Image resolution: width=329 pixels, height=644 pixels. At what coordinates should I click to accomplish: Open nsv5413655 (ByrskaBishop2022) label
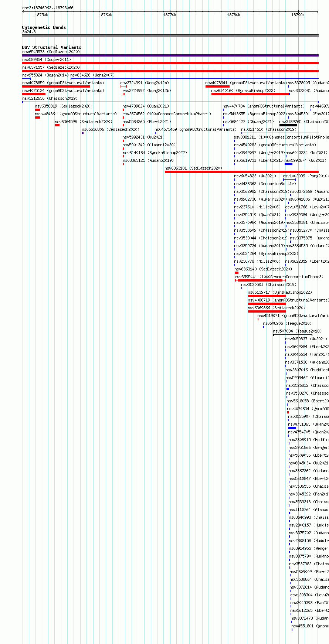(x=255, y=114)
